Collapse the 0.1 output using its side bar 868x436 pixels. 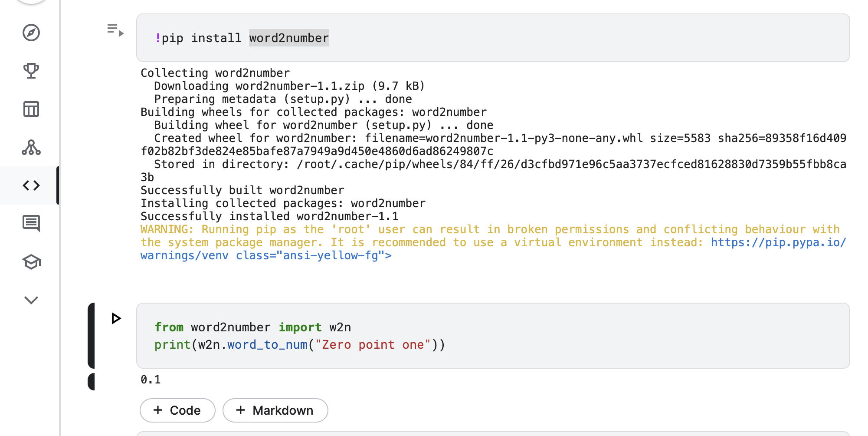click(x=91, y=381)
